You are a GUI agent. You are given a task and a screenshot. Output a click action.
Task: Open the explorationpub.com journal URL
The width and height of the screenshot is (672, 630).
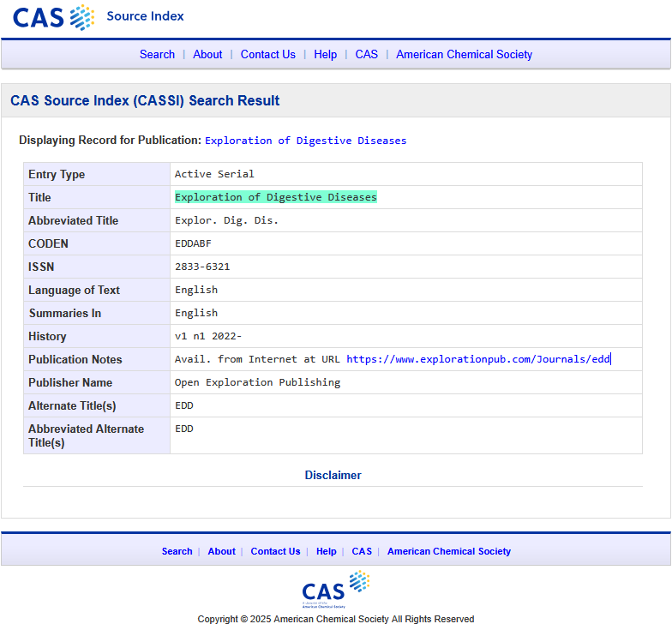click(x=478, y=359)
